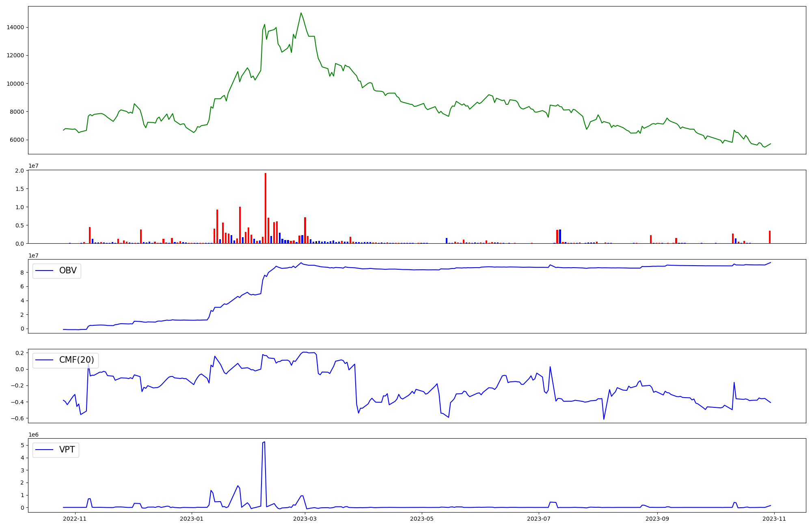Click the 2023-05 x-axis date label
This screenshot has width=812, height=528.
(422, 519)
